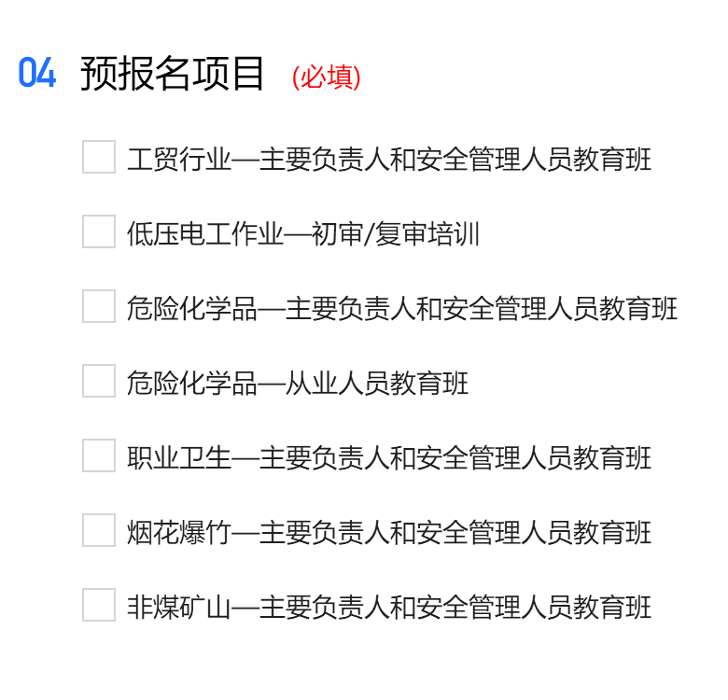
Task: Enable checkbox for 危险化学品 主要负责人 class
Action: pyautogui.click(x=99, y=307)
